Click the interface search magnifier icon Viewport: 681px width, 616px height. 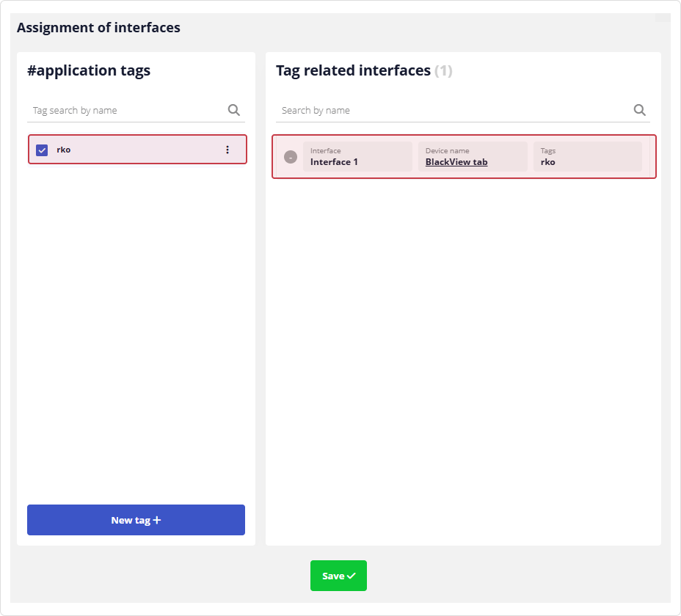(639, 109)
